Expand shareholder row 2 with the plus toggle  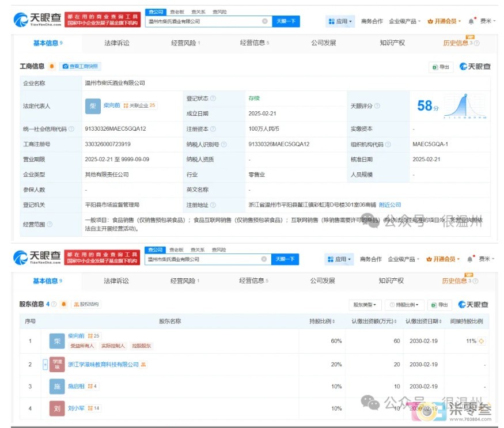coord(46,364)
